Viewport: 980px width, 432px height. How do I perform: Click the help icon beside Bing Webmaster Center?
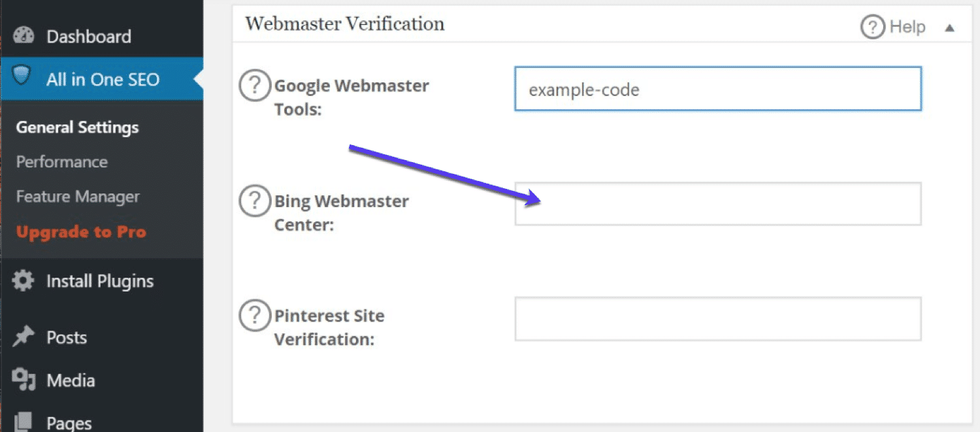255,201
